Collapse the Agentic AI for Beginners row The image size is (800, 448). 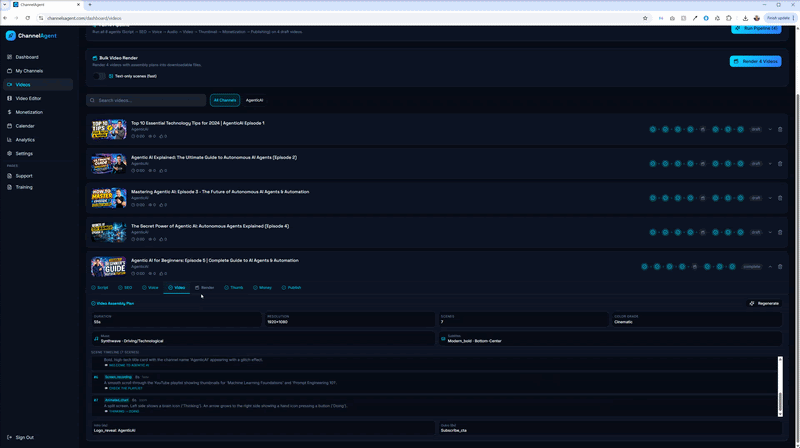tap(770, 267)
